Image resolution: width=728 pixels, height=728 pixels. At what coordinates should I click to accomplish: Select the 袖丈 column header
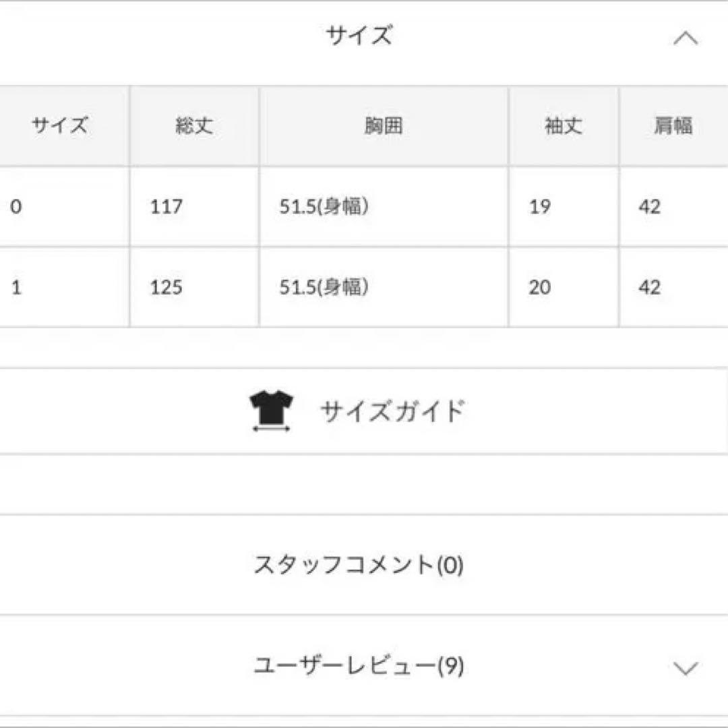pyautogui.click(x=564, y=126)
